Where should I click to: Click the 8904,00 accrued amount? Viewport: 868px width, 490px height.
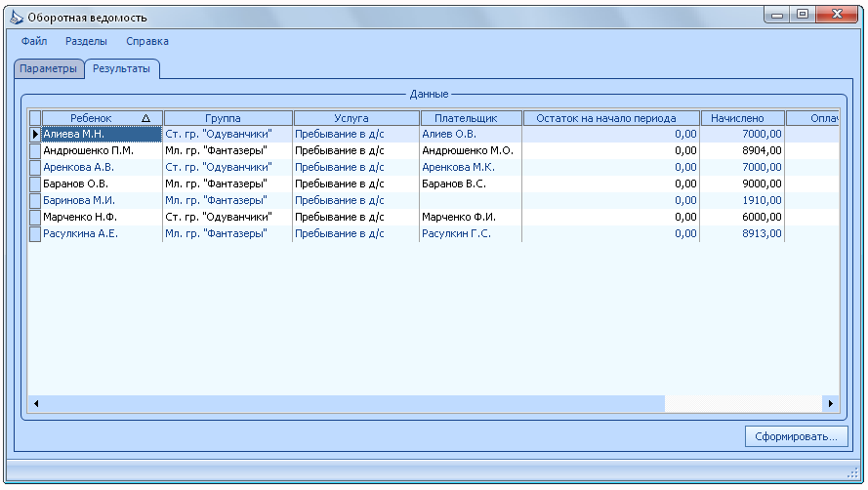pos(742,150)
